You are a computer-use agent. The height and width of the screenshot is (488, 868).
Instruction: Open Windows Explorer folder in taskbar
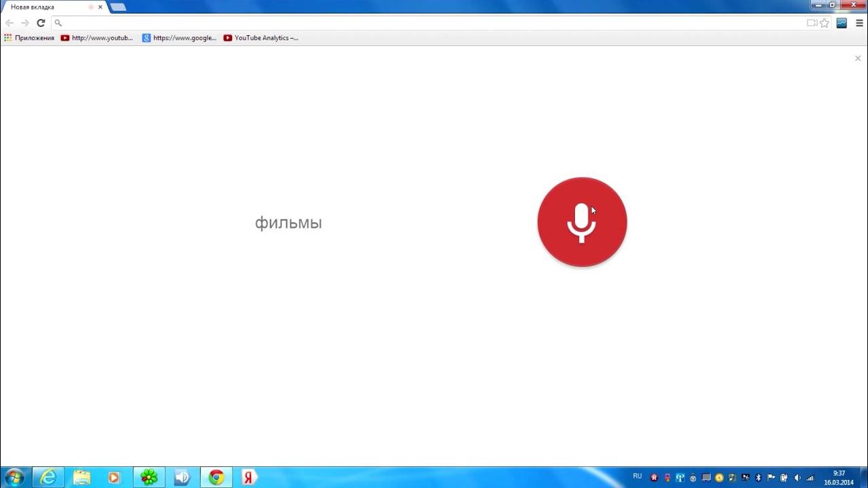click(x=81, y=477)
